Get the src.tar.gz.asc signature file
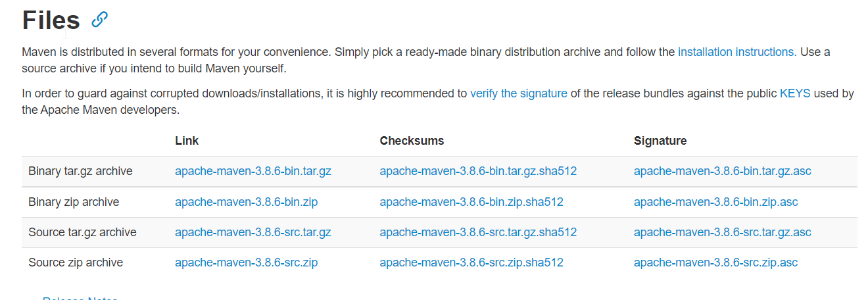This screenshot has width=868, height=300. coord(722,232)
